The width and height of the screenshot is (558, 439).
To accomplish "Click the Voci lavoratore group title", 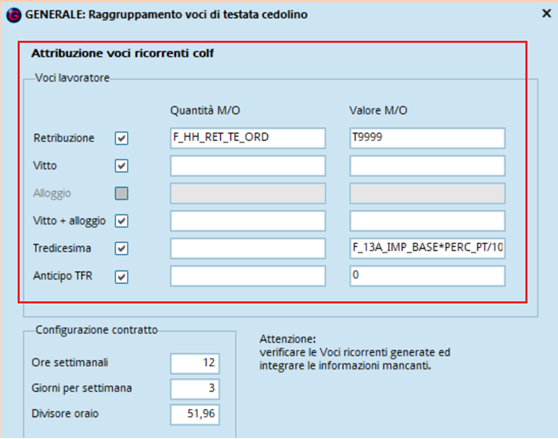I will tap(72, 78).
